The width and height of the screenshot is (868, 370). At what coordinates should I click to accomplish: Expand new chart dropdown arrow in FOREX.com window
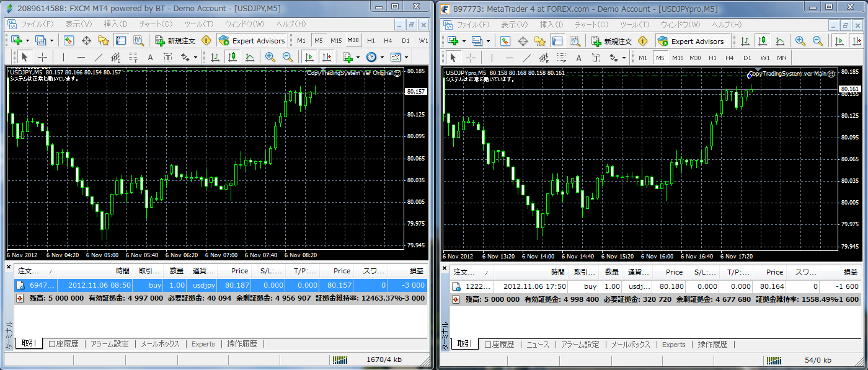click(x=464, y=42)
